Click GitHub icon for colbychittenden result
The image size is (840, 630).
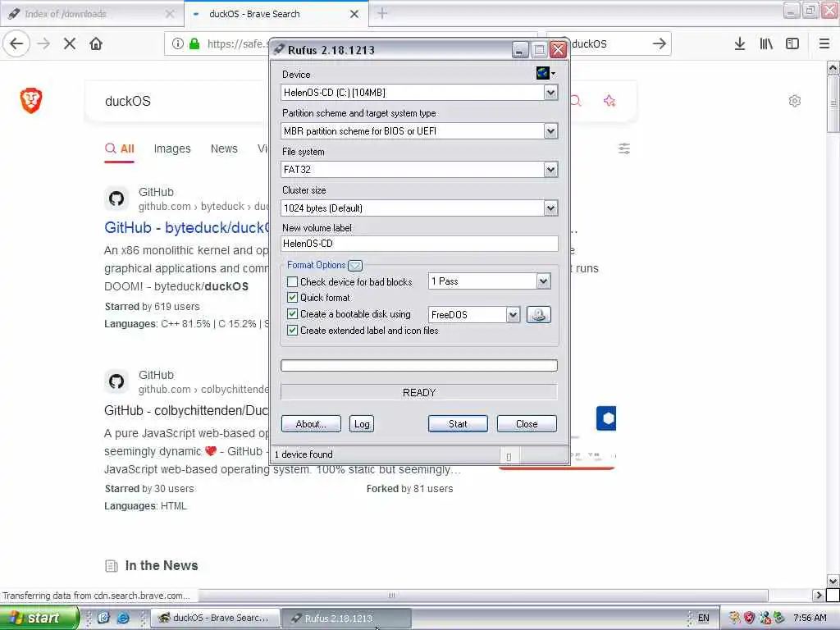(116, 381)
